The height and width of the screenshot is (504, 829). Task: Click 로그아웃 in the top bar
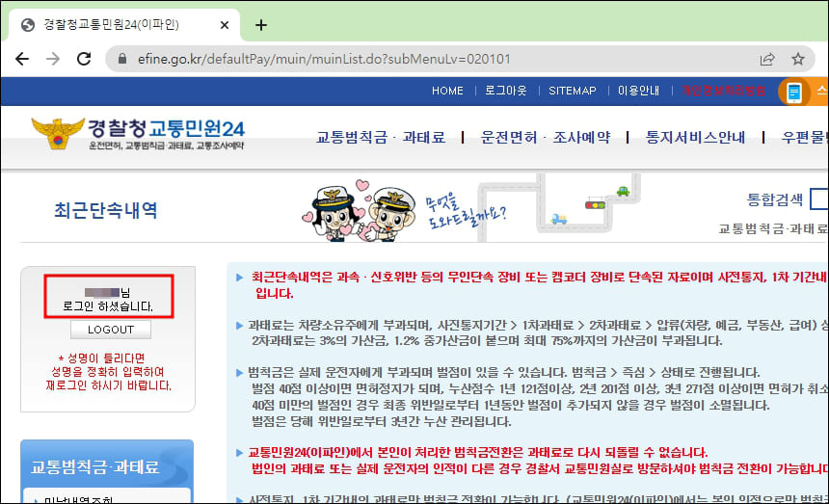pyautogui.click(x=506, y=91)
